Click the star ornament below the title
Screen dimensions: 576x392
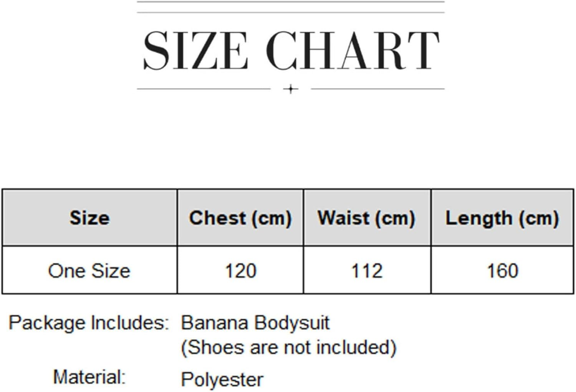(291, 89)
